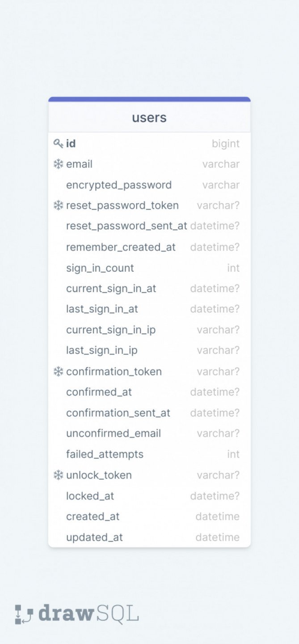Image resolution: width=299 pixels, height=644 pixels.
Task: Select the created_at column row
Action: point(149,516)
